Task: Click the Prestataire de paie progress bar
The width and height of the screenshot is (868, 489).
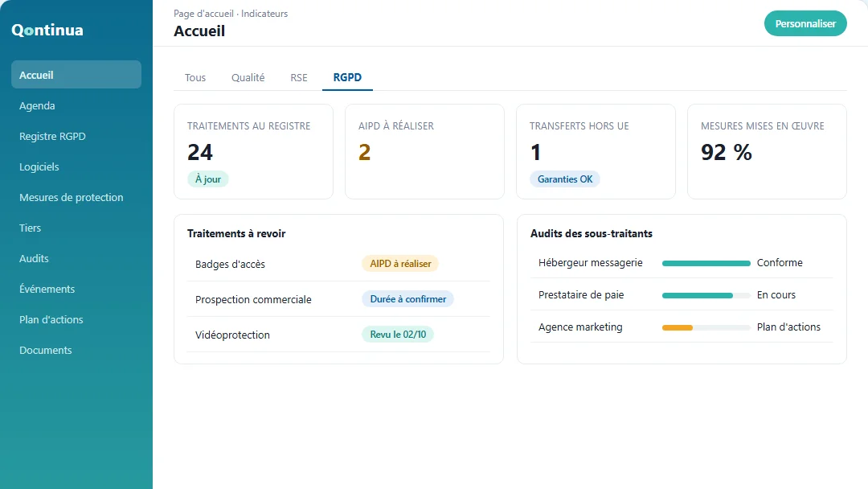Action: pyautogui.click(x=706, y=296)
